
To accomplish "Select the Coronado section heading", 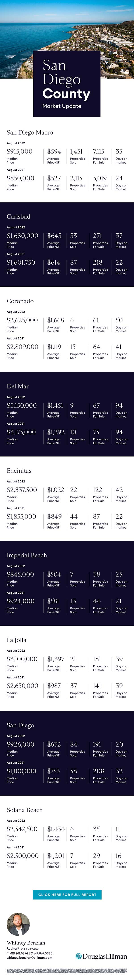I will click(x=20, y=301).
